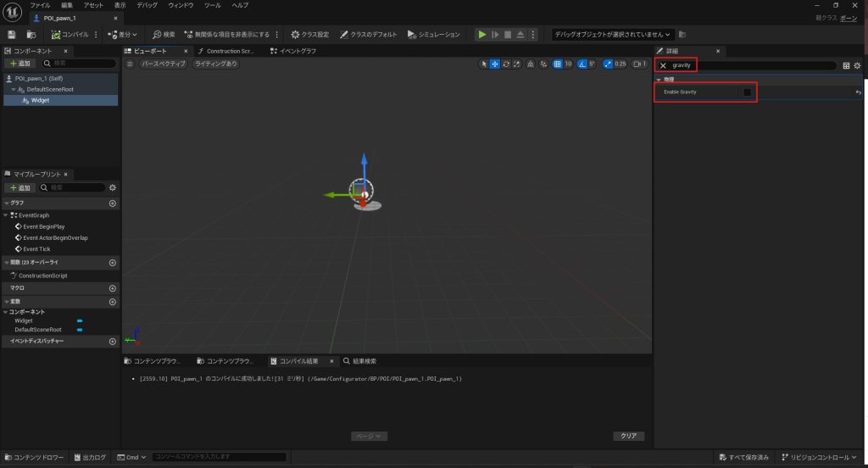
Task: Click the green Play button in toolbar
Action: coord(482,35)
